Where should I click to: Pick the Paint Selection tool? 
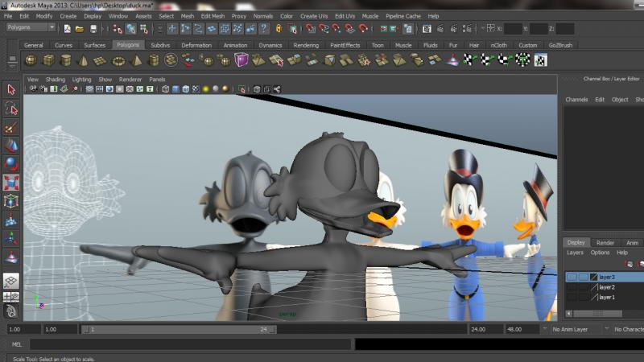[x=11, y=128]
